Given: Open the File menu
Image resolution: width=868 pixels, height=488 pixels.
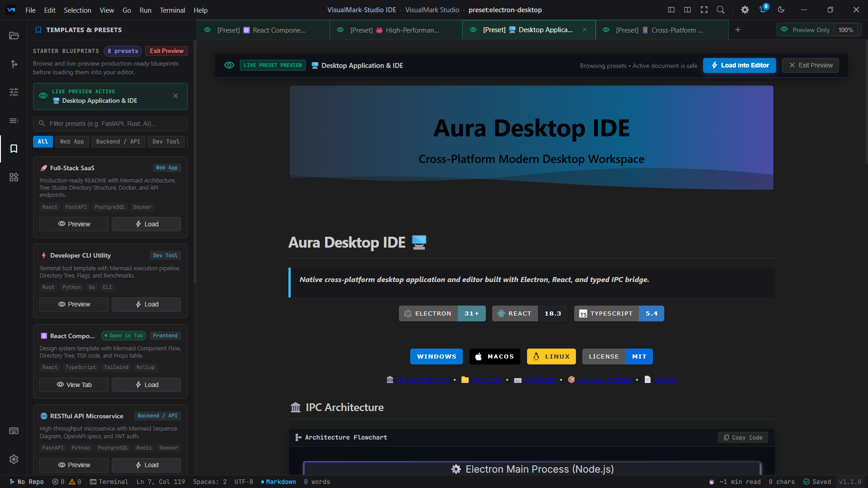Looking at the screenshot, I should (30, 10).
